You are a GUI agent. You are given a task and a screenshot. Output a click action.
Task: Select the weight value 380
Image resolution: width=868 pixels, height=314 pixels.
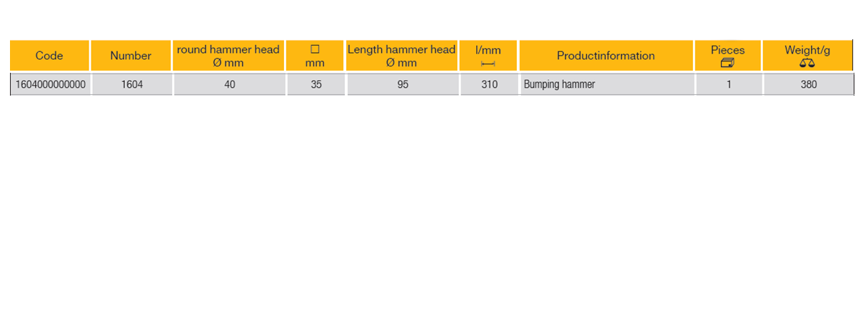pyautogui.click(x=808, y=84)
